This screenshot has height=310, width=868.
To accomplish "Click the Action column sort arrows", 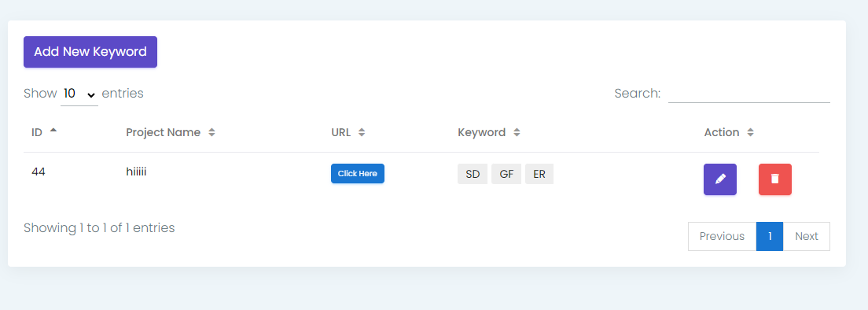I will (750, 132).
